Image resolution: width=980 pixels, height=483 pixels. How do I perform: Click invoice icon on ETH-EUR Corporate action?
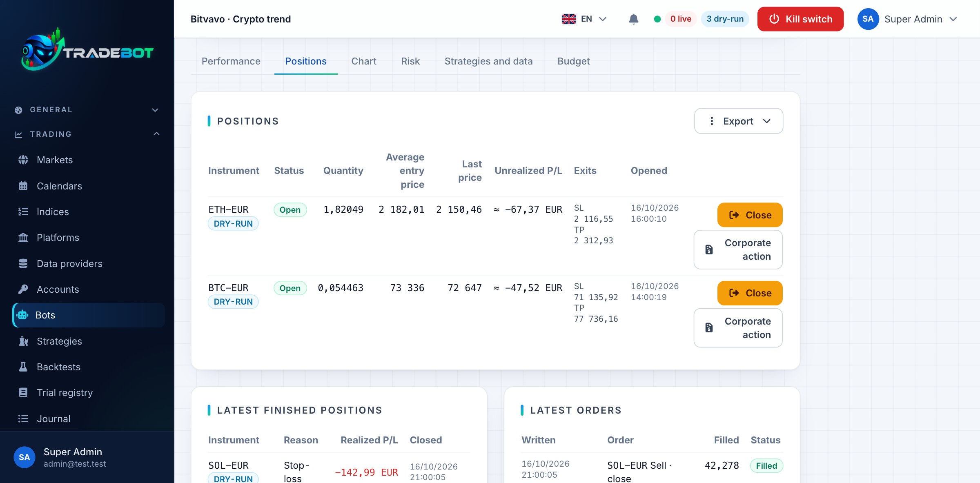click(709, 249)
